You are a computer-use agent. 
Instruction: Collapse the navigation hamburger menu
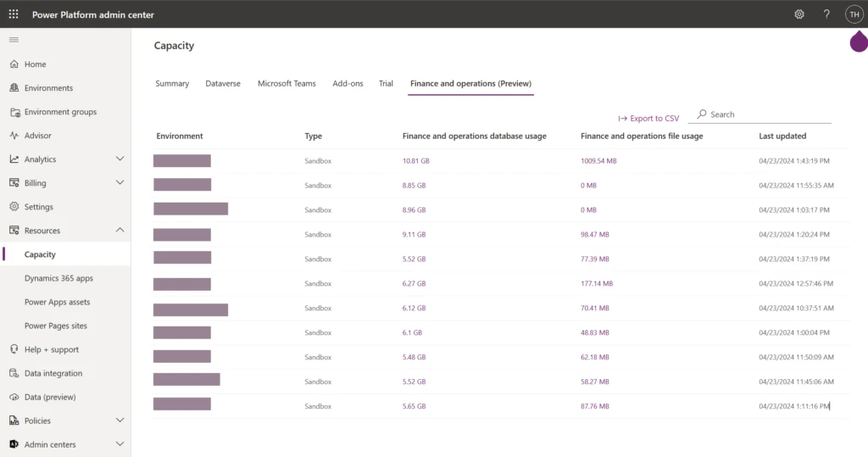point(14,40)
